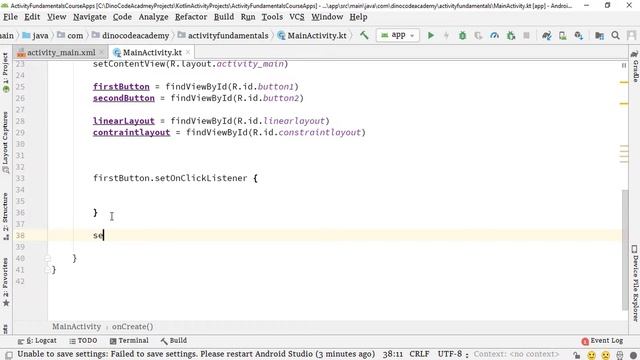
Task: Collapse the fold marker at line 41
Action: (x=47, y=269)
